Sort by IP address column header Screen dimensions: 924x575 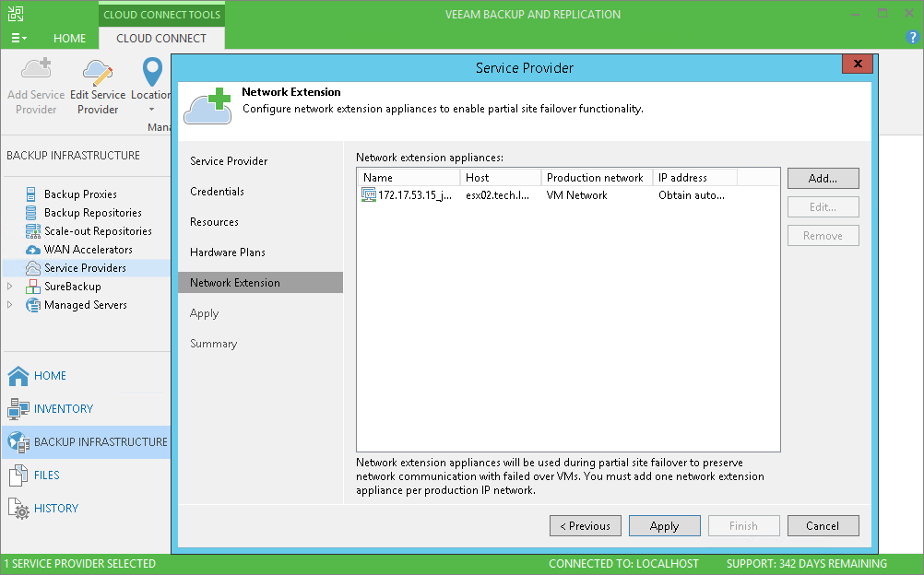694,177
